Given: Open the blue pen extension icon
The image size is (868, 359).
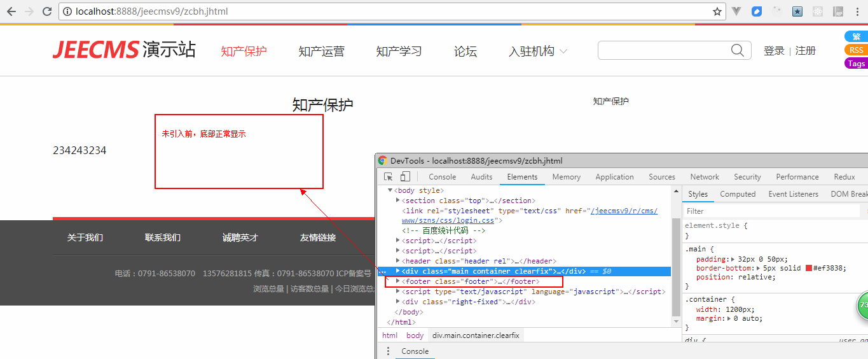Looking at the screenshot, I should point(757,11).
